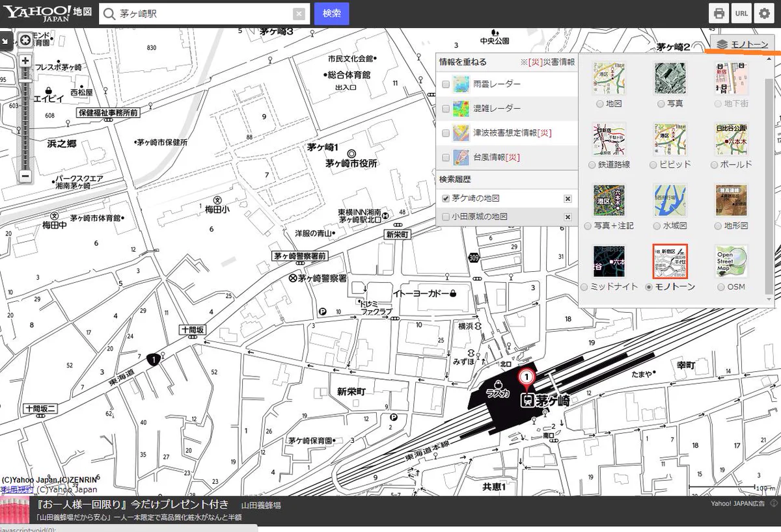781x532 pixels.
Task: Open the 利用規約 terms link
Action: [16, 489]
